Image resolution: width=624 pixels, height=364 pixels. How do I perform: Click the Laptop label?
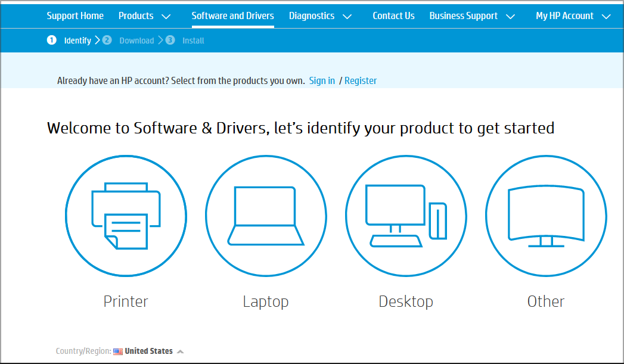pyautogui.click(x=266, y=302)
